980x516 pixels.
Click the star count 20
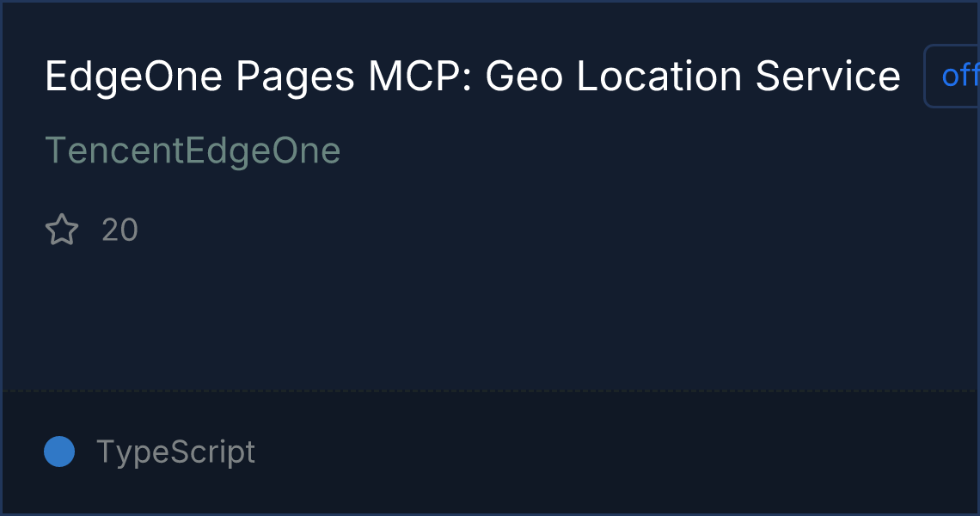pyautogui.click(x=119, y=230)
